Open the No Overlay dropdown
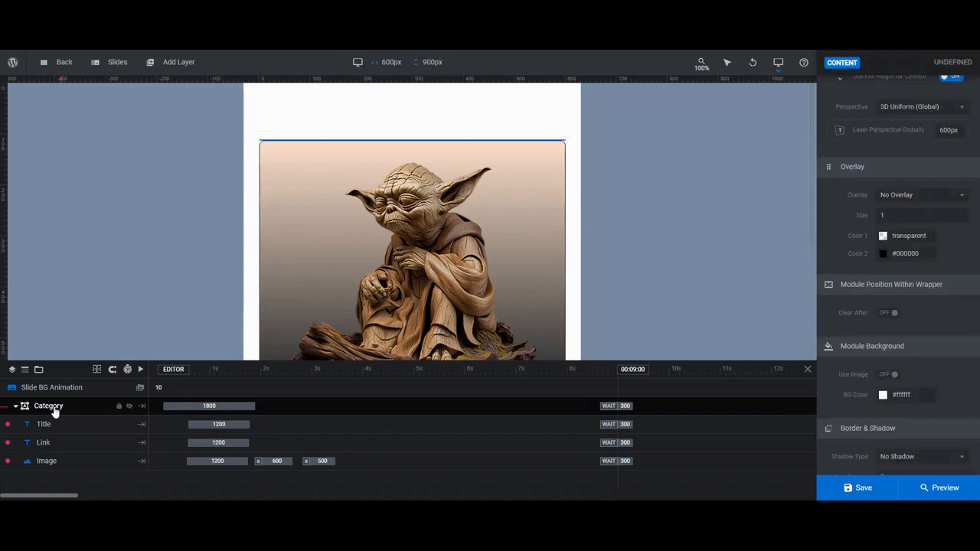 pos(922,195)
